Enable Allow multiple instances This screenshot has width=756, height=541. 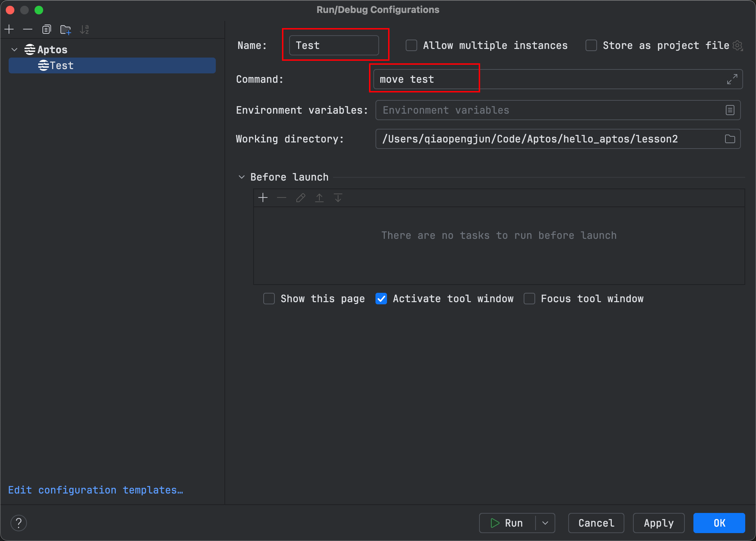point(411,46)
